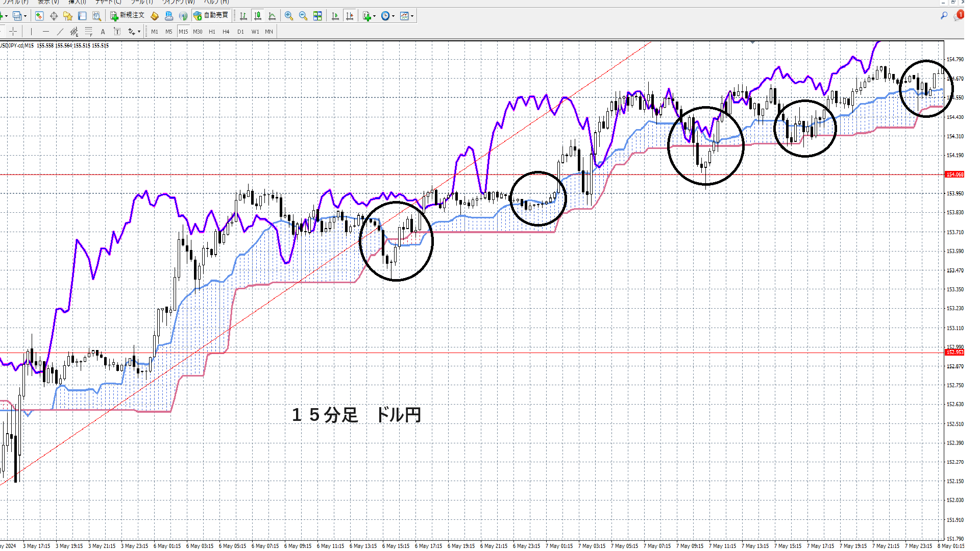Switch to the W1 timeframe
Viewport: 980px width, 551px height.
point(255,32)
